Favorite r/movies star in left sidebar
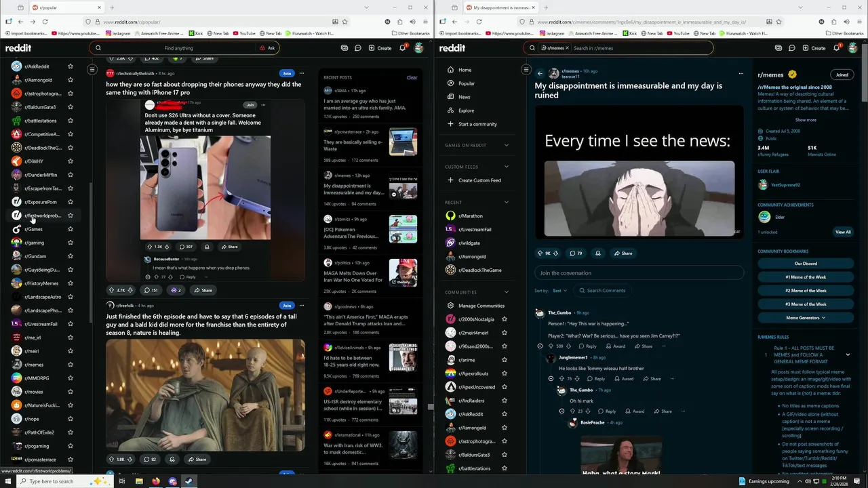 coord(70,392)
